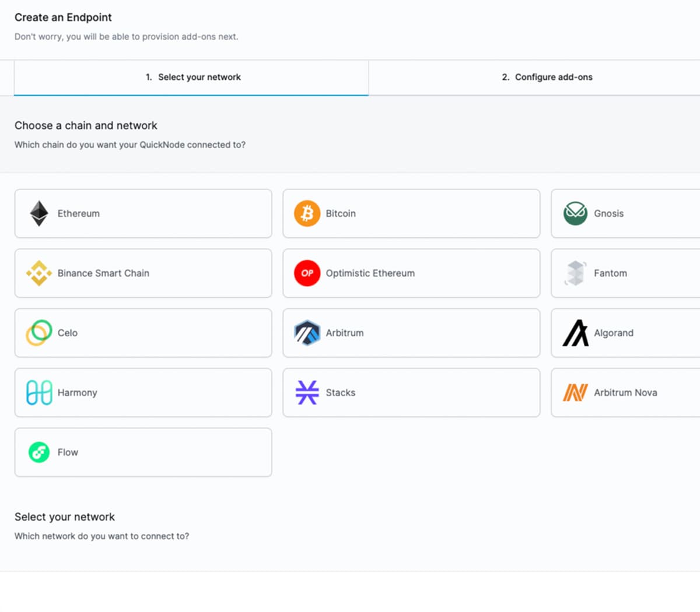Screen dimensions: 700x612
Task: Select the Arbitrum Nova card
Action: (x=625, y=392)
